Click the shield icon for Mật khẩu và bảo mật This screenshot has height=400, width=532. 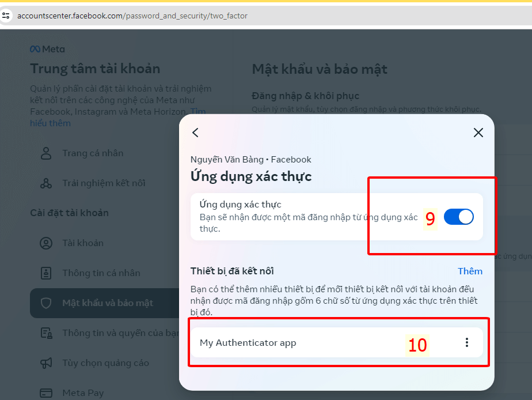pos(46,303)
